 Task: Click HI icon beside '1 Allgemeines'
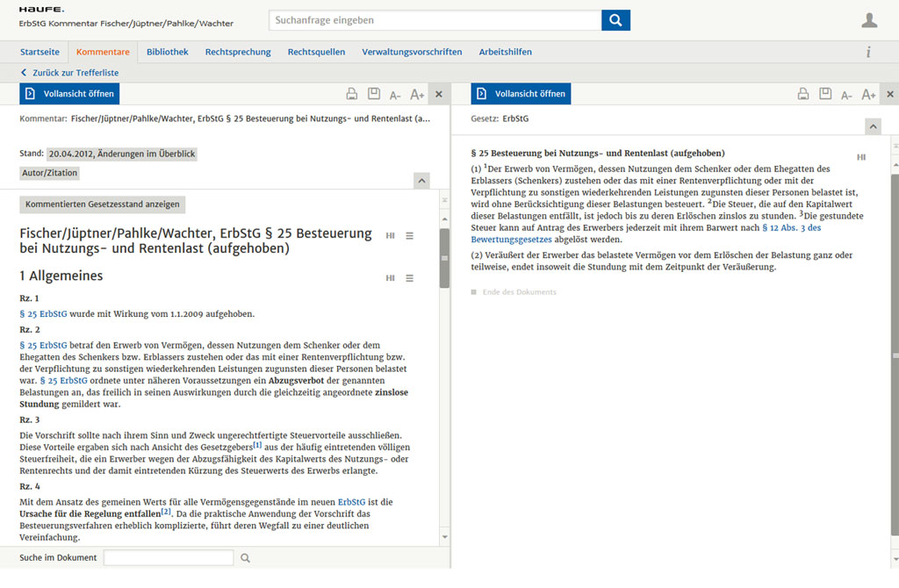pos(391,278)
